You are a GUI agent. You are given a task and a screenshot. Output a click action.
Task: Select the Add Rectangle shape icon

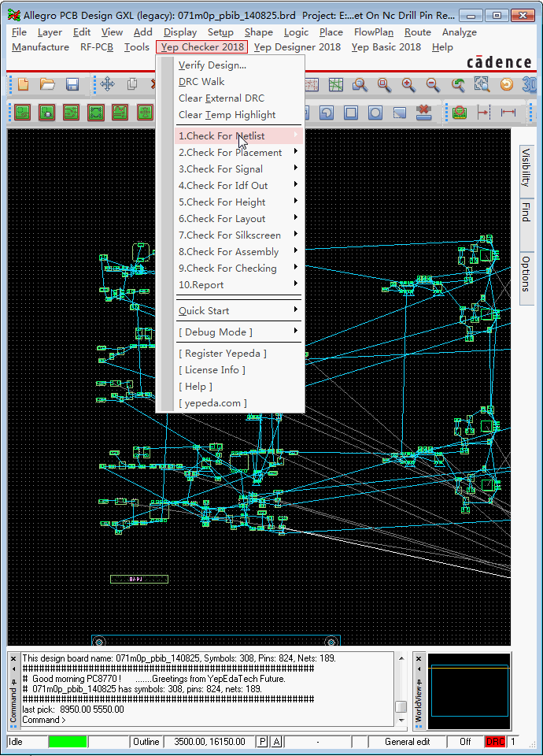coord(351,113)
